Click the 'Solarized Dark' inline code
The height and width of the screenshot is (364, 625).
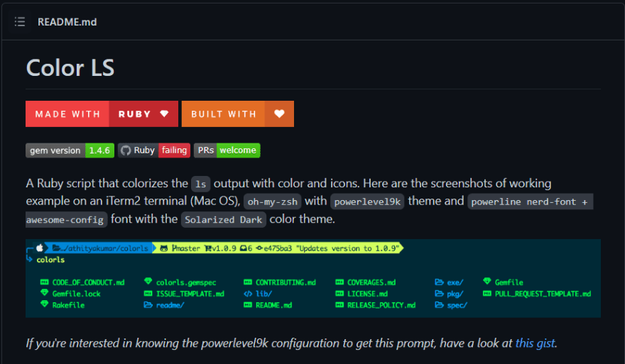tap(223, 219)
